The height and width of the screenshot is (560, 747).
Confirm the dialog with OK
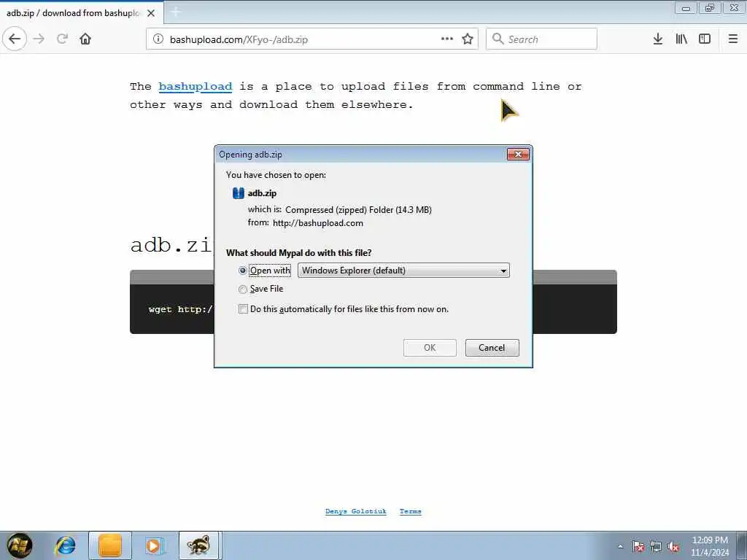point(430,348)
